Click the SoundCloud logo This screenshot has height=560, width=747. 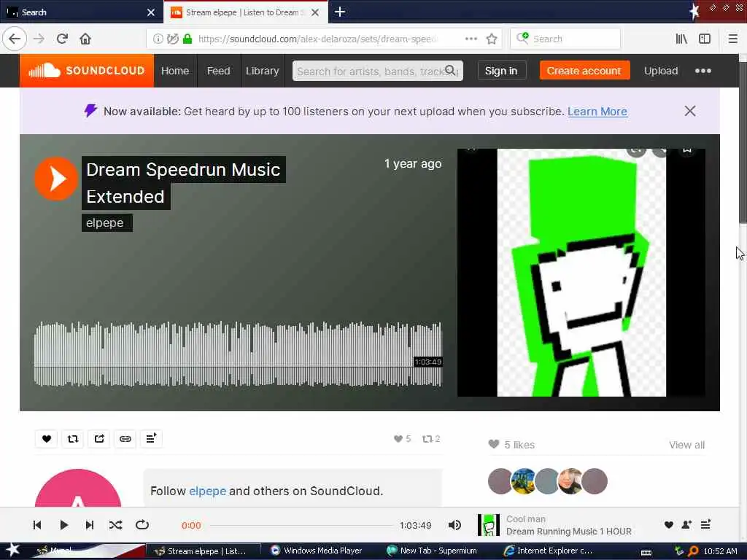tap(87, 71)
